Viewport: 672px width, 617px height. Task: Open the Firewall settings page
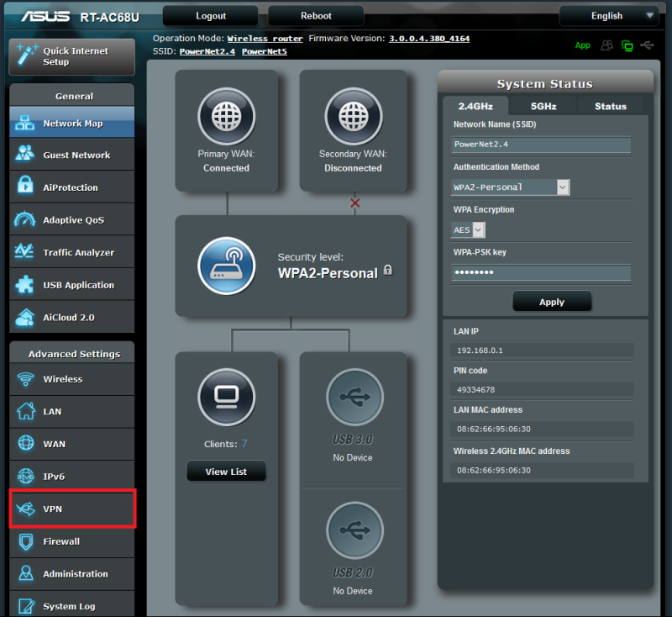72,541
